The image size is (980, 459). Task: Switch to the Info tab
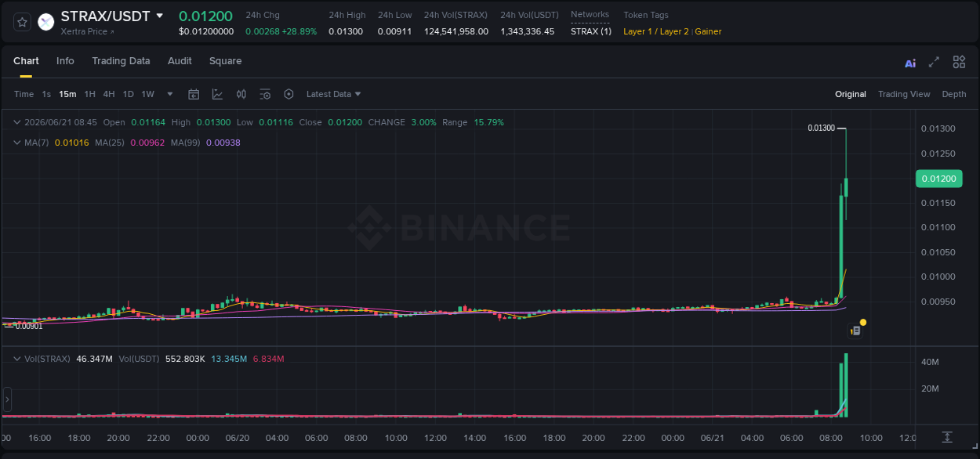[x=65, y=61]
